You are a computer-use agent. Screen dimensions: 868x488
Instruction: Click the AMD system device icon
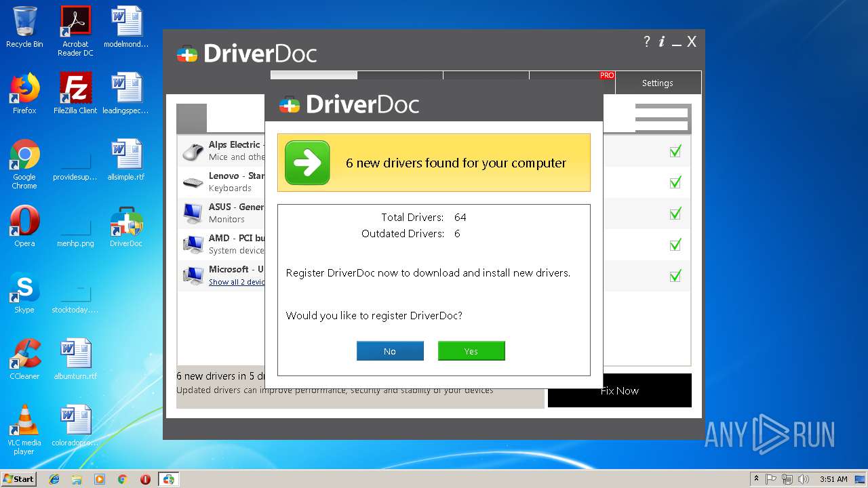(x=193, y=245)
